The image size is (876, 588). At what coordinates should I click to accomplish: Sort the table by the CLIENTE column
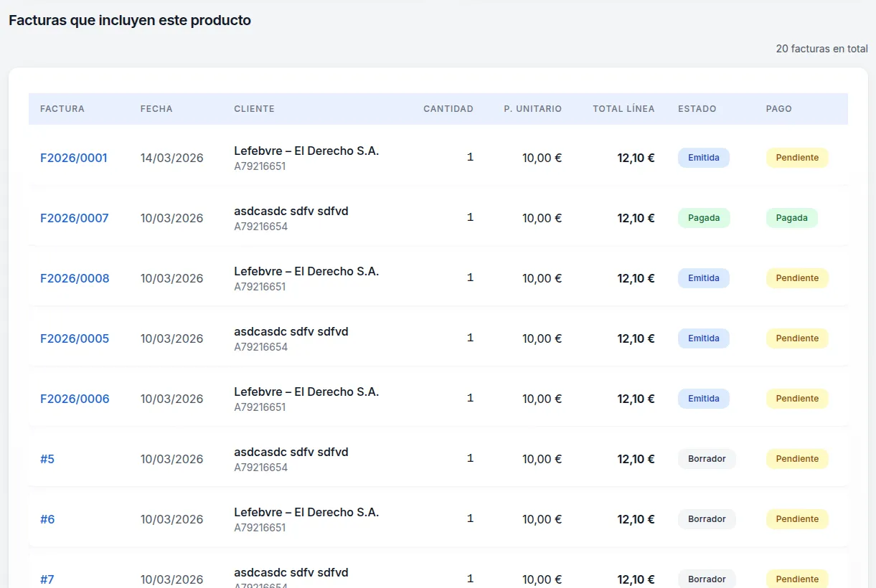[254, 108]
